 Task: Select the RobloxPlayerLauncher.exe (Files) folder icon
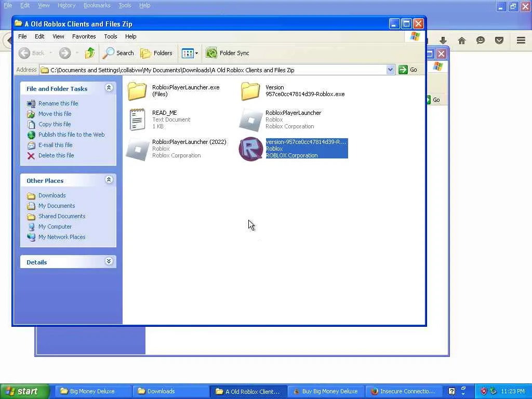coord(137,91)
